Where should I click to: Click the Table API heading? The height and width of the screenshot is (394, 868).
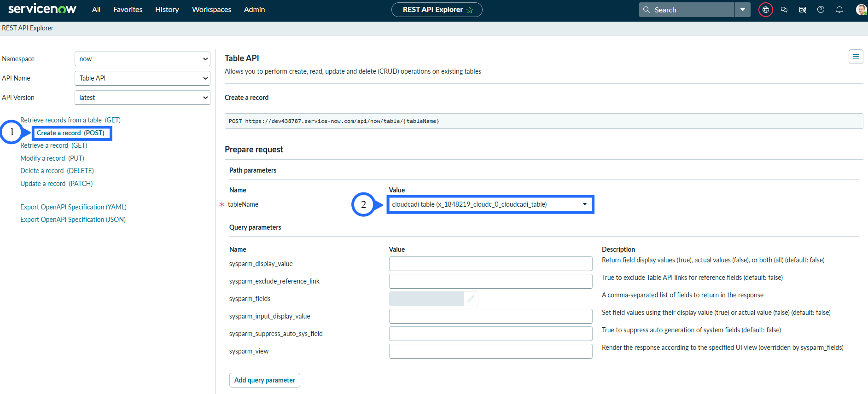(x=242, y=58)
